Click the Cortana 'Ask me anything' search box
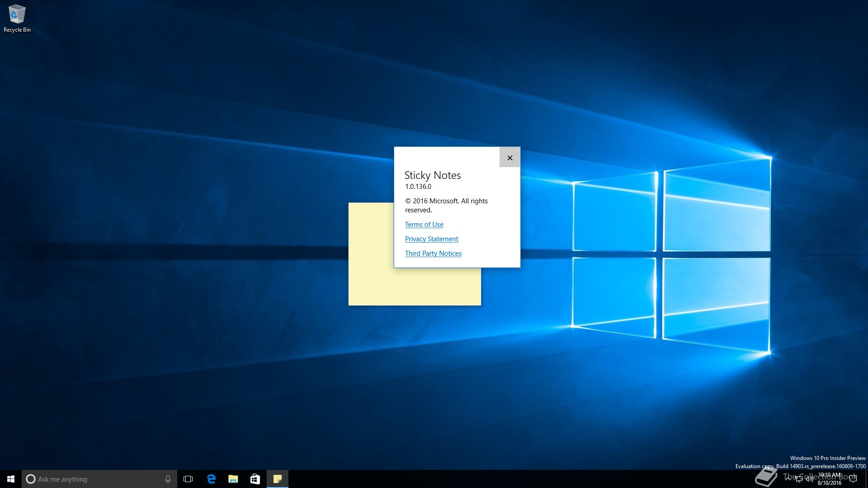The image size is (868, 488). tap(99, 479)
